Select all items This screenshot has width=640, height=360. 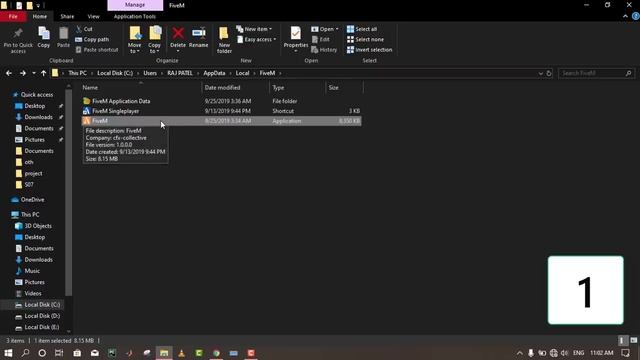362,29
